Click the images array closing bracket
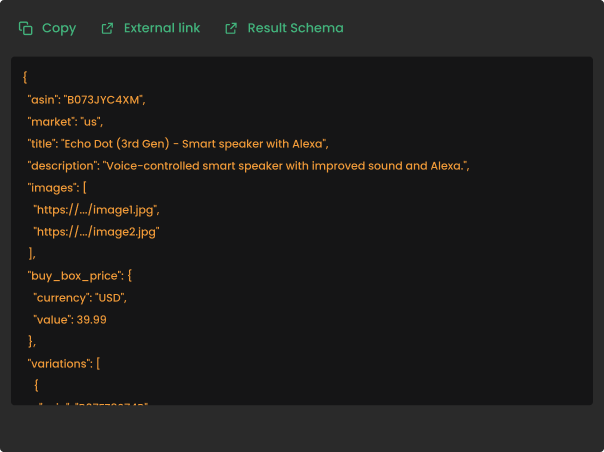The width and height of the screenshot is (604, 452). click(x=32, y=253)
